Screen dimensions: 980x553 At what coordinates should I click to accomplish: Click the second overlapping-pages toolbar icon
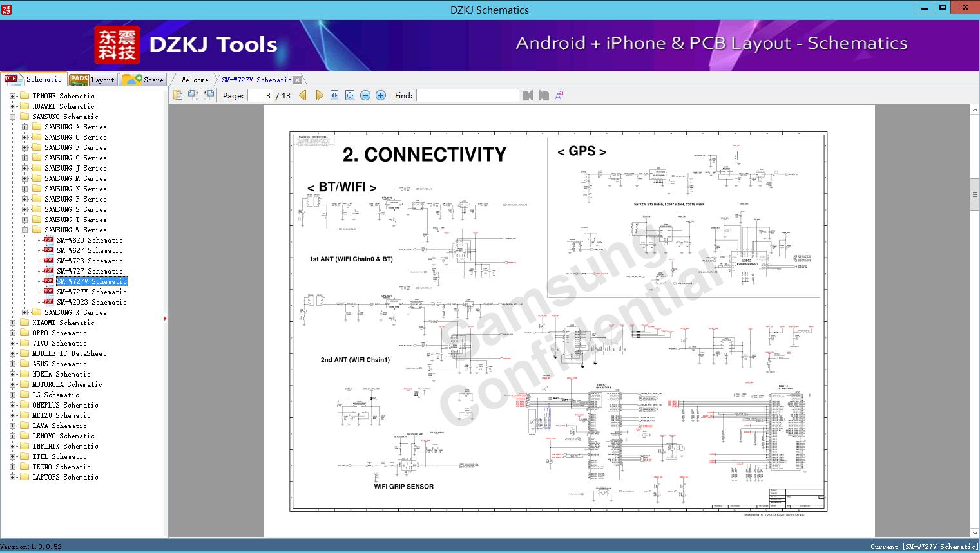click(x=193, y=95)
